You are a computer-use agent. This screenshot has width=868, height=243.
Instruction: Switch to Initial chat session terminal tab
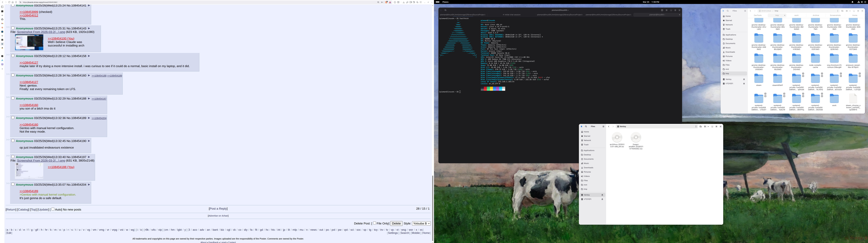pyautogui.click(x=512, y=15)
